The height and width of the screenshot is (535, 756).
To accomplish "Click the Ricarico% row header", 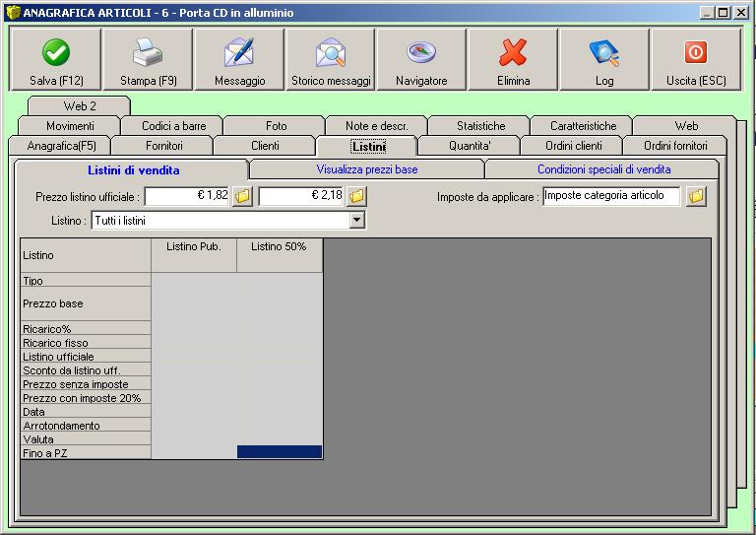I will pyautogui.click(x=86, y=328).
